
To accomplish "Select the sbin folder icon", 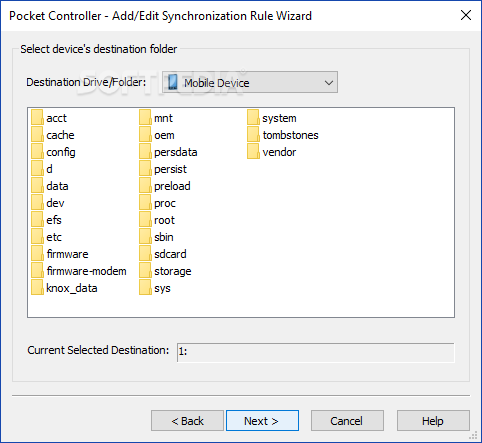I will point(145,237).
